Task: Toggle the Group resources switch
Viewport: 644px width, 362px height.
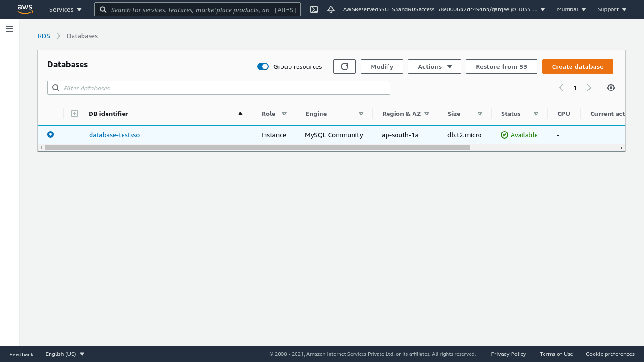Action: coord(263,66)
